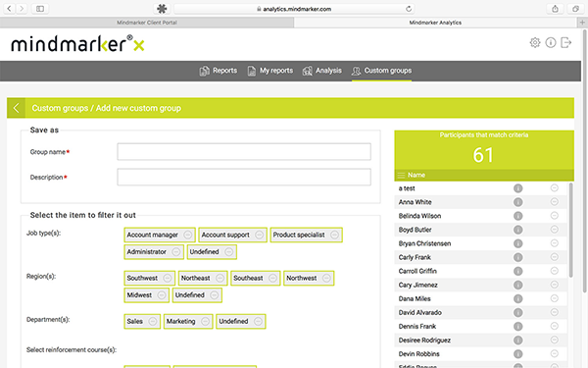View info for Anna White

pyautogui.click(x=517, y=202)
